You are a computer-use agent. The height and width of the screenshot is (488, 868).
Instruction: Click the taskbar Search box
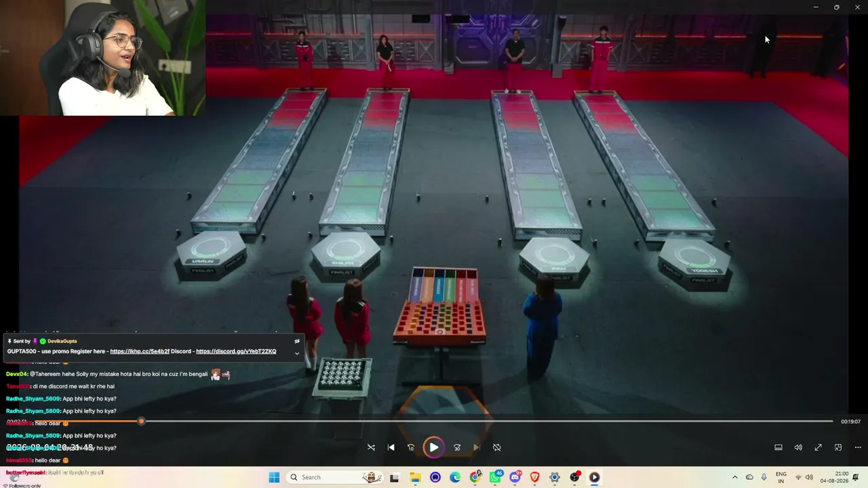(334, 477)
